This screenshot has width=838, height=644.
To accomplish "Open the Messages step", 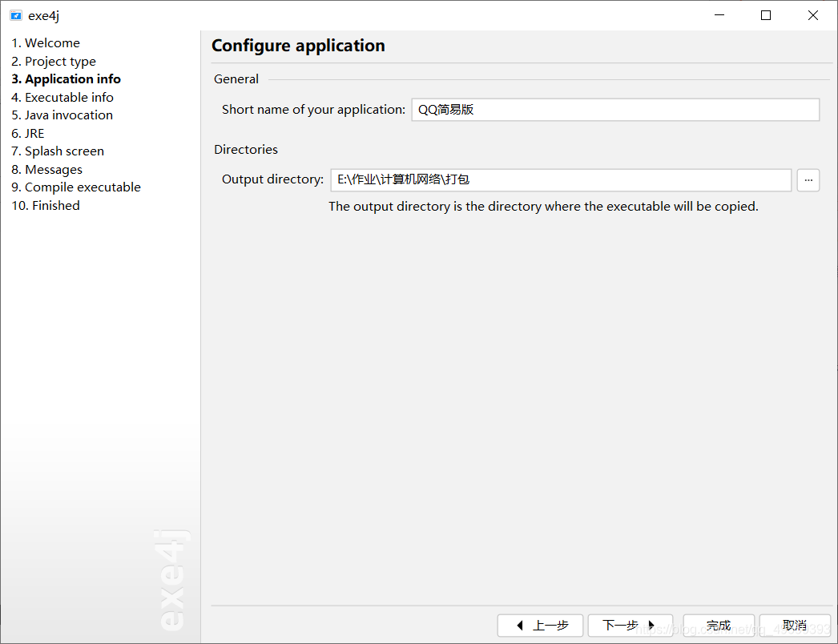I will click(47, 170).
